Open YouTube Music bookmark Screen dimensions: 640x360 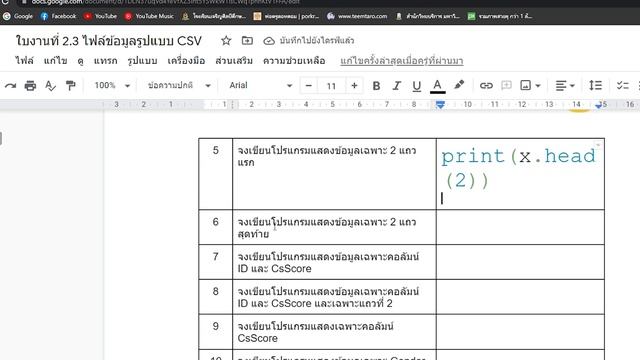149,16
